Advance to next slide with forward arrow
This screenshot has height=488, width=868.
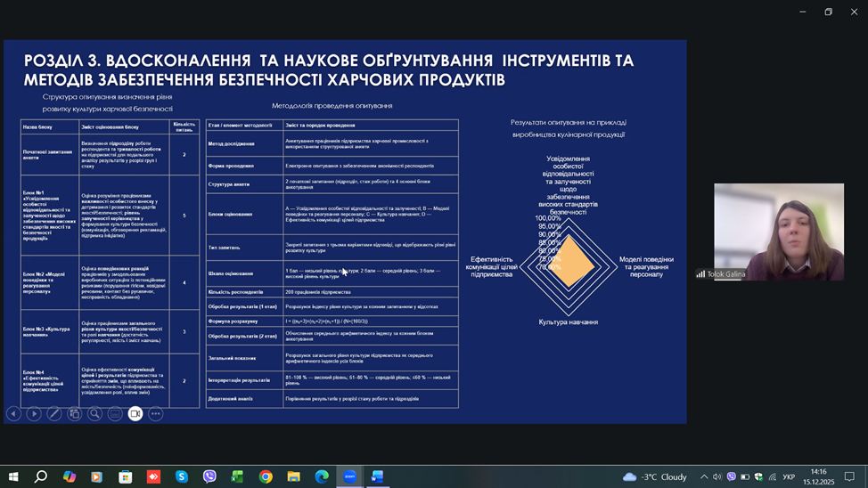coord(34,413)
